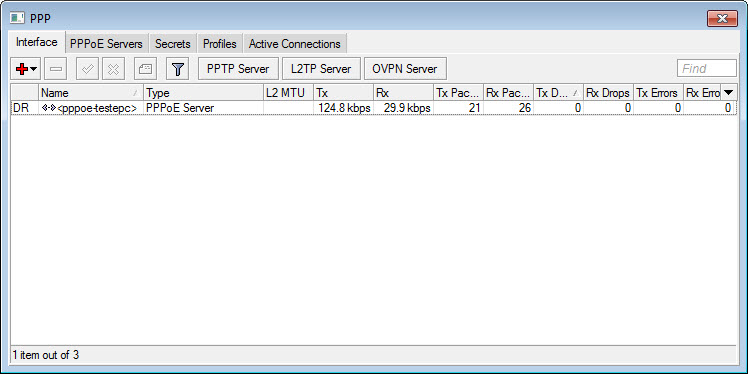748x374 pixels.
Task: Click the checkmark Enable button
Action: click(87, 69)
